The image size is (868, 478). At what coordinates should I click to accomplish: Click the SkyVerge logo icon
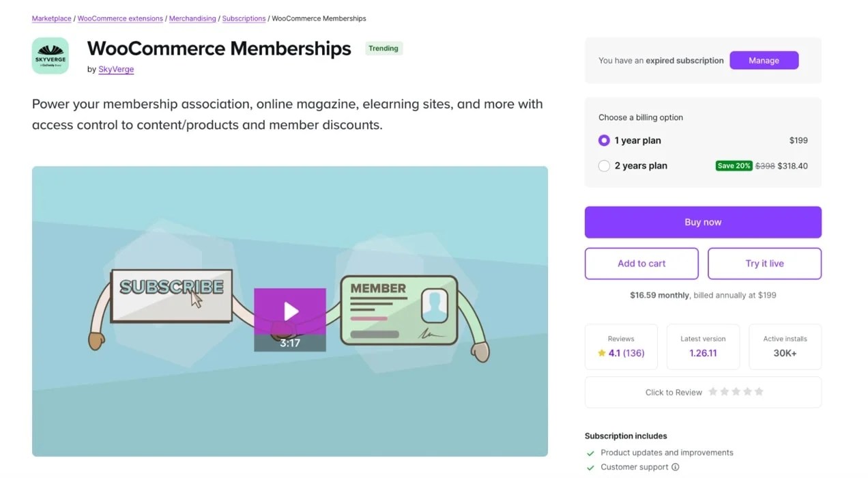50,56
